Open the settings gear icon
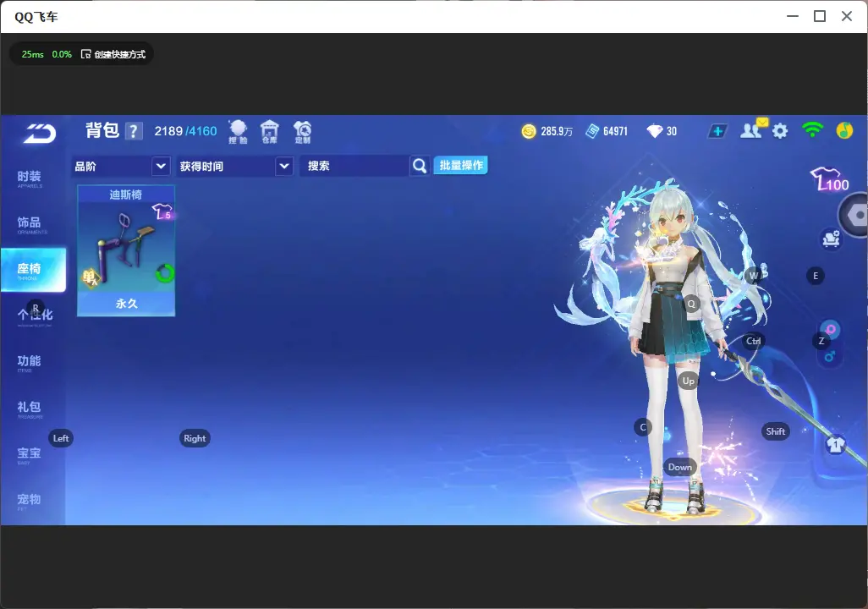 pos(780,131)
